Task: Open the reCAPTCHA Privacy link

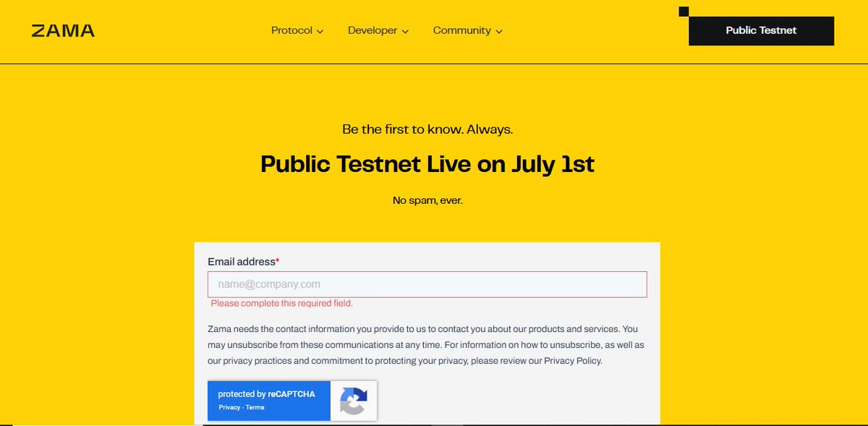Action: (229, 407)
